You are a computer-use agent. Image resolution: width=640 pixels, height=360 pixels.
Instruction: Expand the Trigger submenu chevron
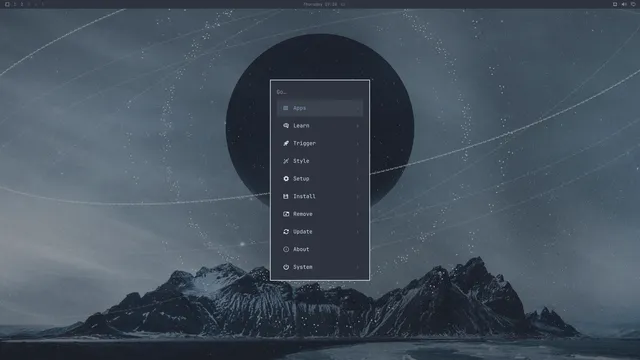(358, 143)
